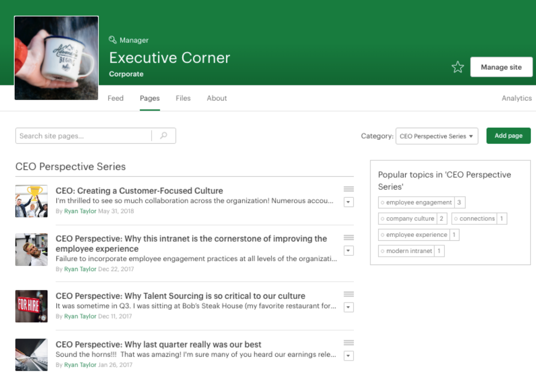The image size is (536, 392).
Task: Open the Category dropdown CEO Perspective Series
Action: coord(437,136)
